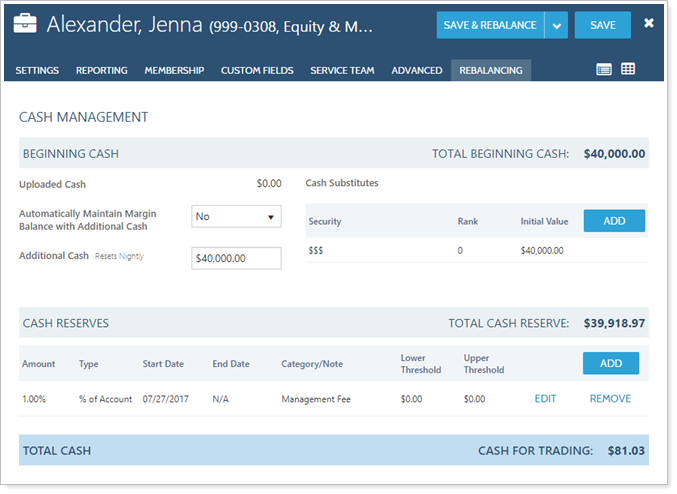This screenshot has height=494, width=677.
Task: Expand the Save & Rebalance dropdown arrow
Action: [x=557, y=25]
